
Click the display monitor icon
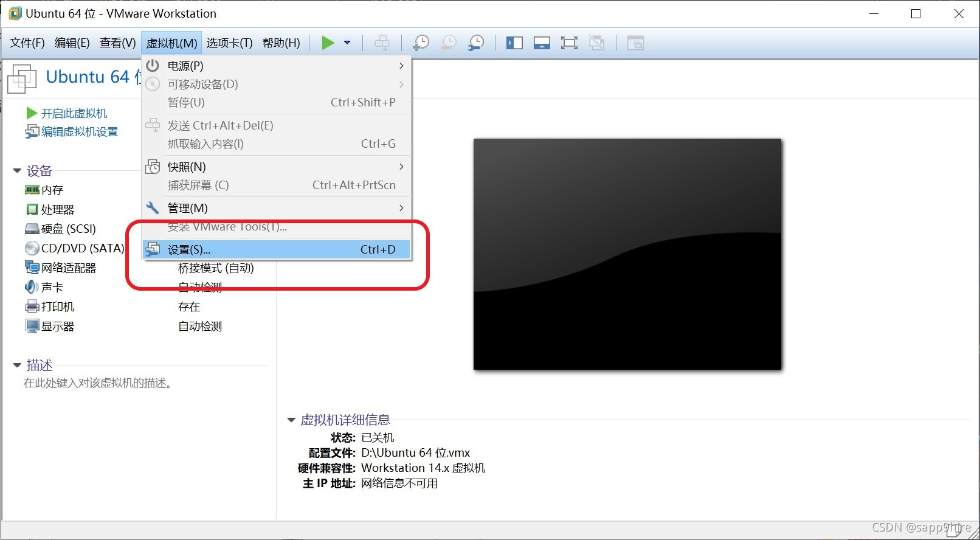coord(32,326)
